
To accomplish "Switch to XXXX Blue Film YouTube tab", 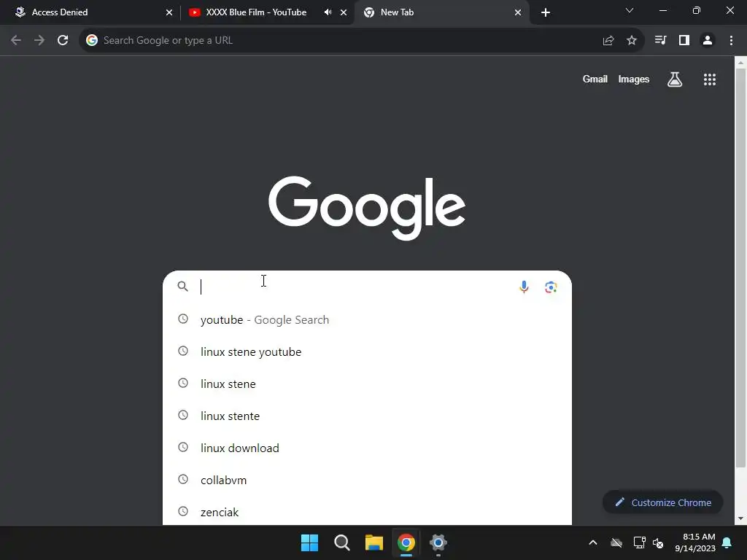I will (267, 12).
